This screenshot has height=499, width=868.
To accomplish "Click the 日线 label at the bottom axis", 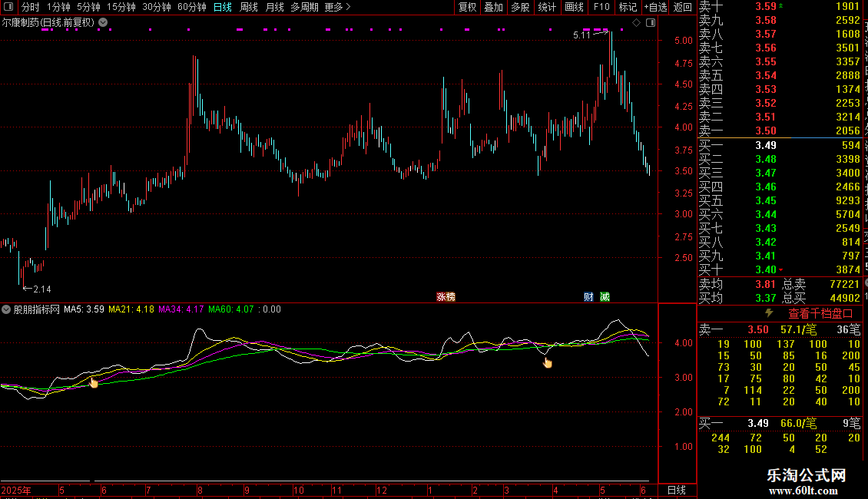I will [x=677, y=490].
